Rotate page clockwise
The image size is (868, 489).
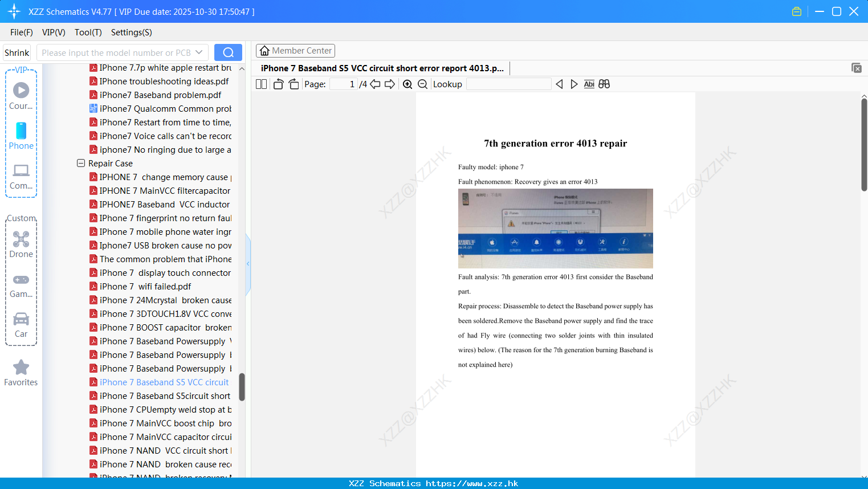(294, 84)
